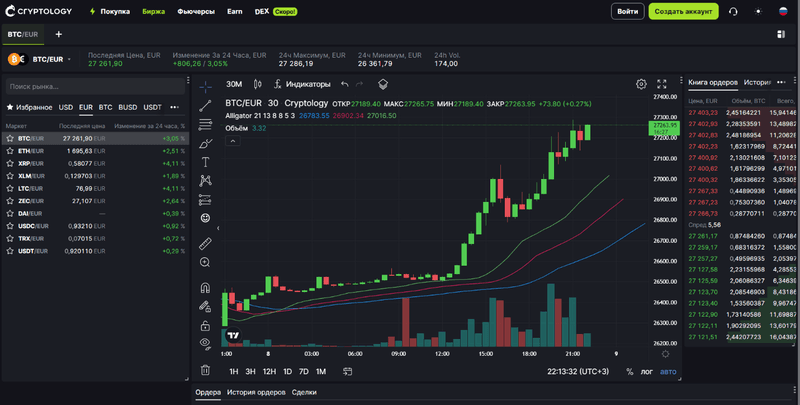Redo the chart action
This screenshot has width=800, height=405.
click(359, 84)
